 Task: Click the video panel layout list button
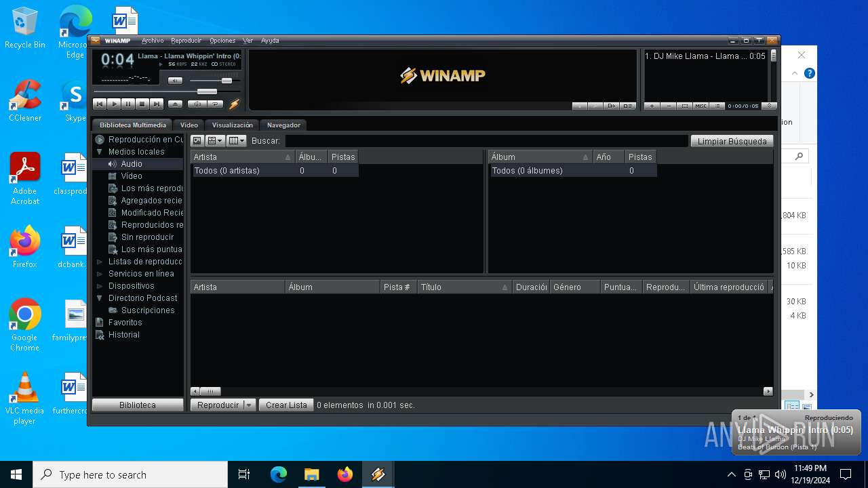(x=628, y=106)
